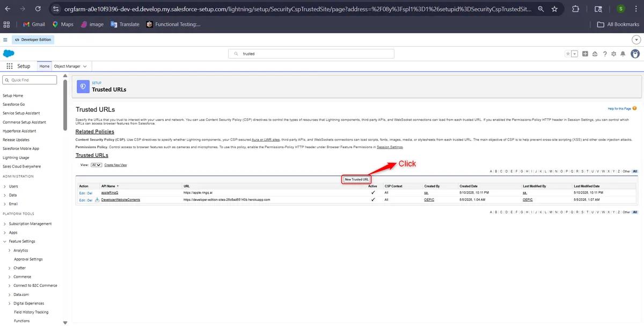Expand the Email tree node
Viewport: 644px width, 326px height.
(5, 204)
